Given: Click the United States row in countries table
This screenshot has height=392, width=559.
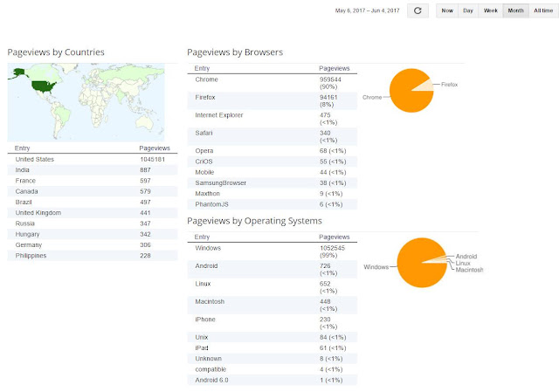Looking at the screenshot, I should [x=93, y=159].
